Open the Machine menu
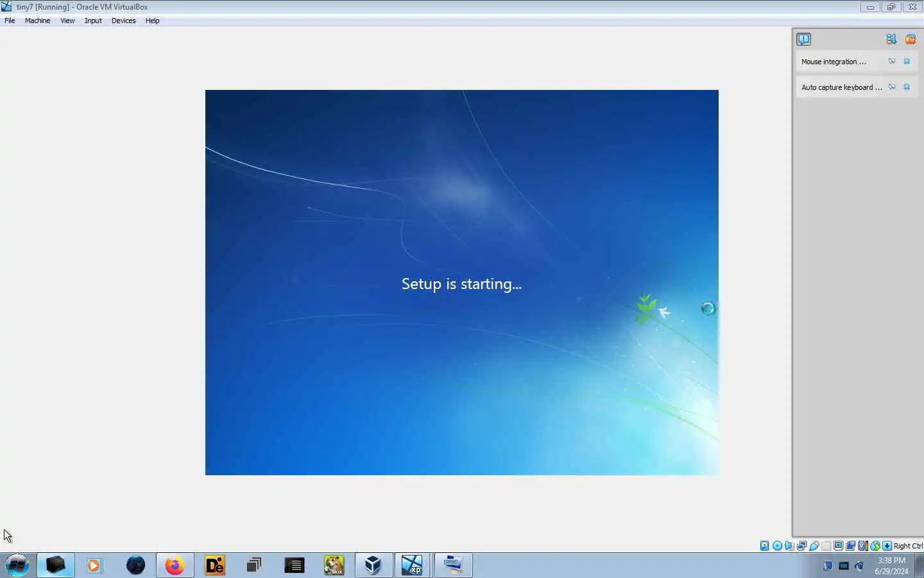This screenshot has height=578, width=924. point(37,21)
